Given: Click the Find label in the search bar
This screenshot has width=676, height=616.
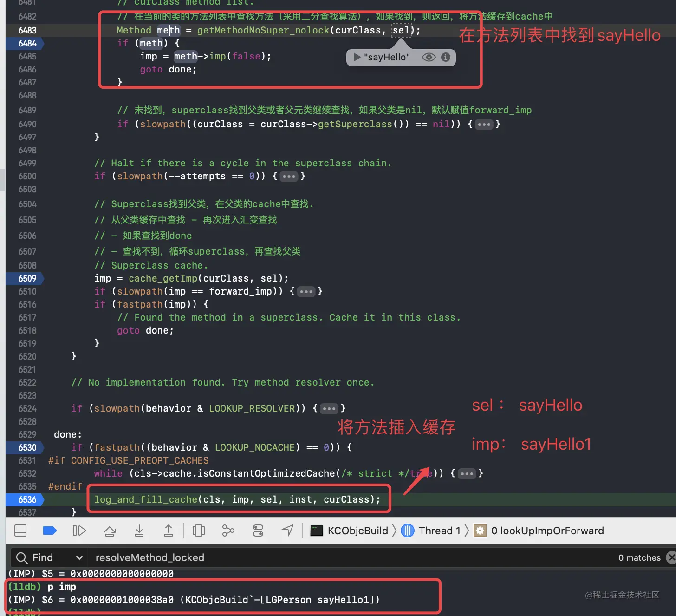Looking at the screenshot, I should [43, 557].
